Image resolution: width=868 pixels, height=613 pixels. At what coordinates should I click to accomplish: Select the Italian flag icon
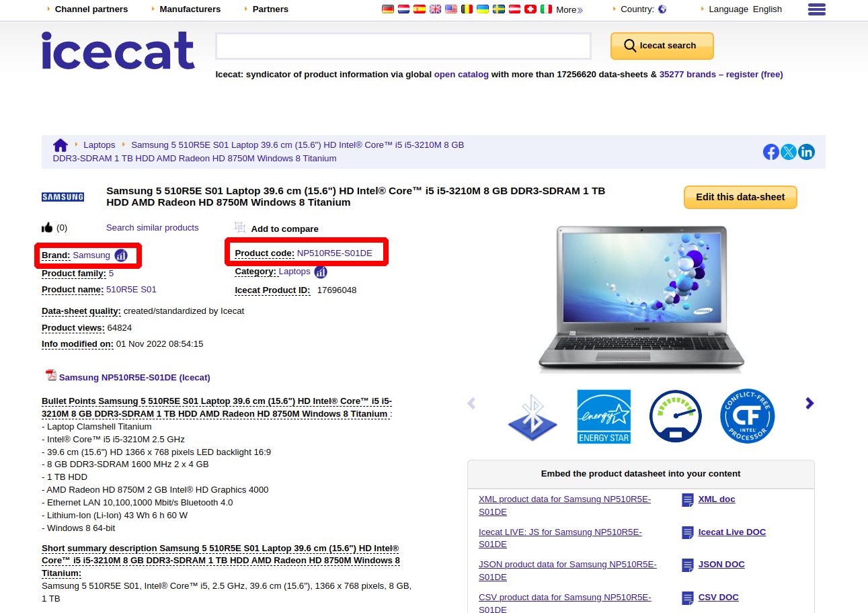[546, 9]
